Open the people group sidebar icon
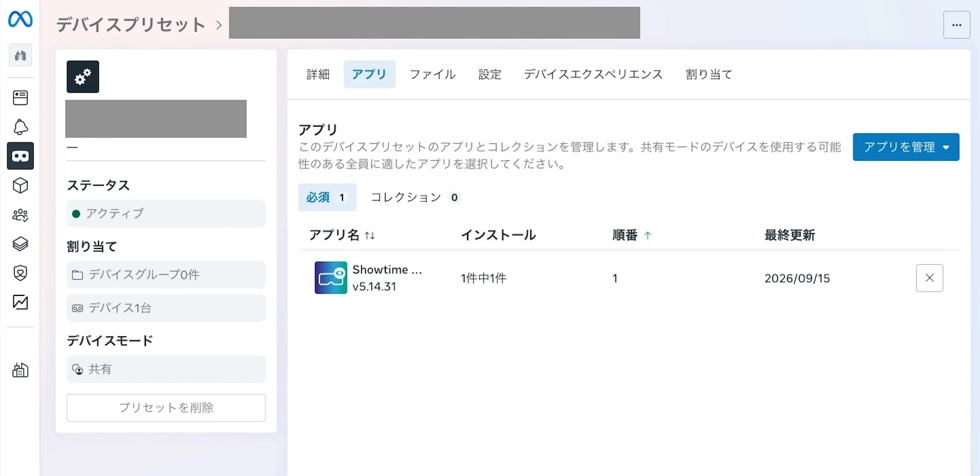 coord(20,215)
